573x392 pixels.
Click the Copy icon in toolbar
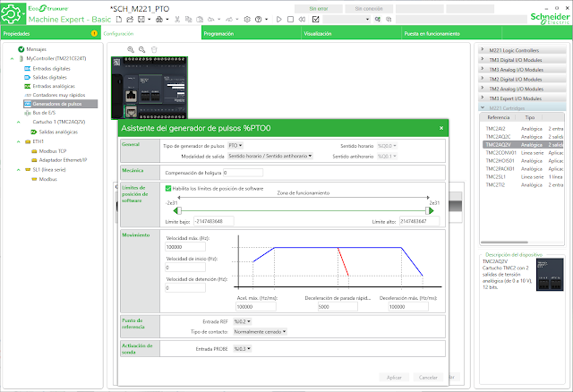tap(188, 20)
